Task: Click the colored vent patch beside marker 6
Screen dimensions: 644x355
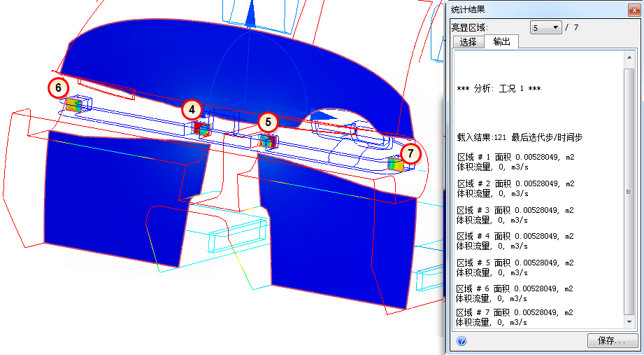Action: pos(74,104)
